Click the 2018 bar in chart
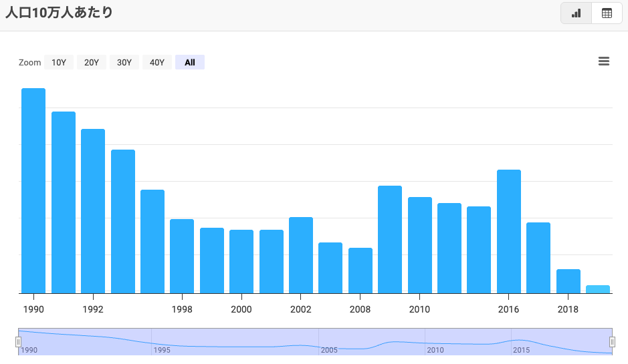628x364 pixels. click(568, 281)
